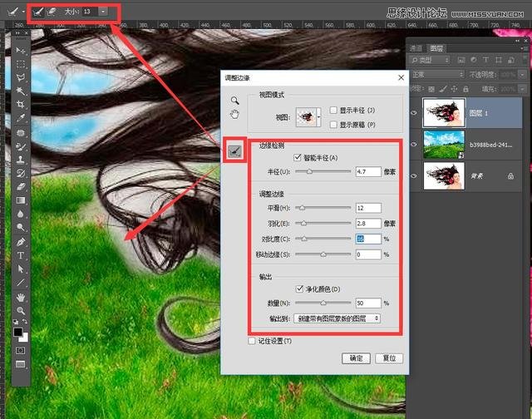Select the Brush tool in the toolbox
532x419 pixels.
pyautogui.click(x=21, y=146)
